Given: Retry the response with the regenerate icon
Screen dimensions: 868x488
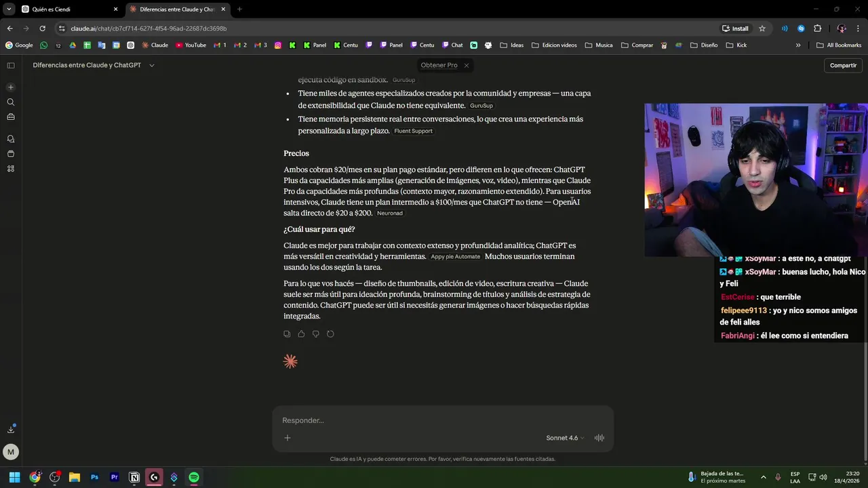Looking at the screenshot, I should click(330, 334).
